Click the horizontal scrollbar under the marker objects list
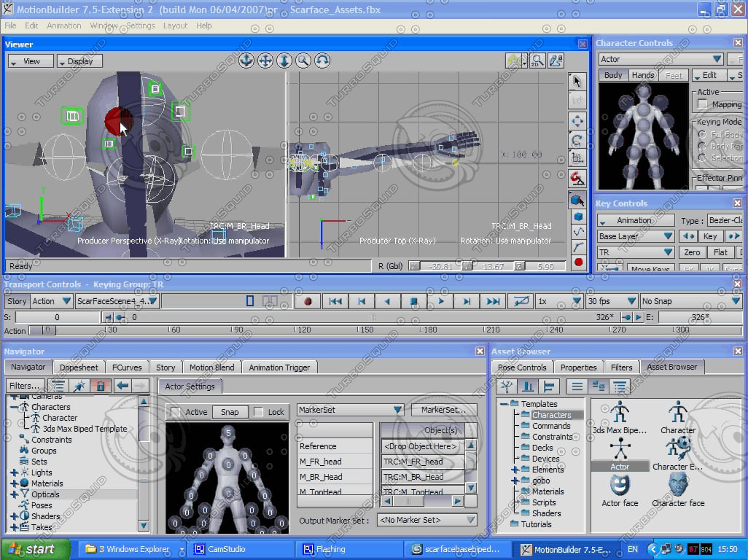 coord(422,502)
